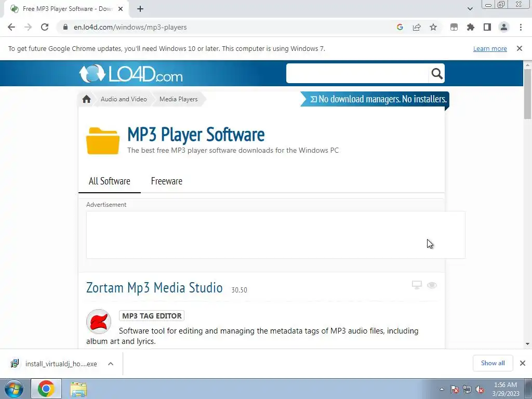Viewport: 532px width, 399px height.
Task: Switch to the Freeware tab
Action: 167,181
